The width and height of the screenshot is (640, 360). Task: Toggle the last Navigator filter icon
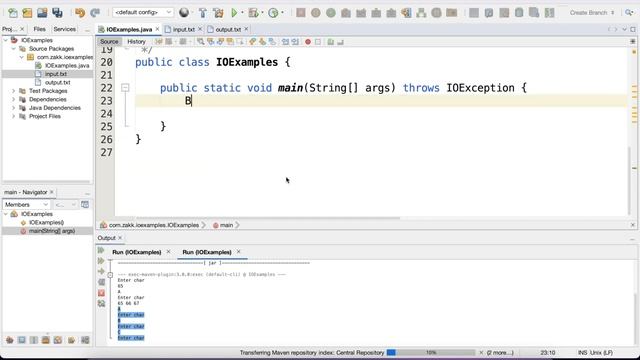[85, 340]
